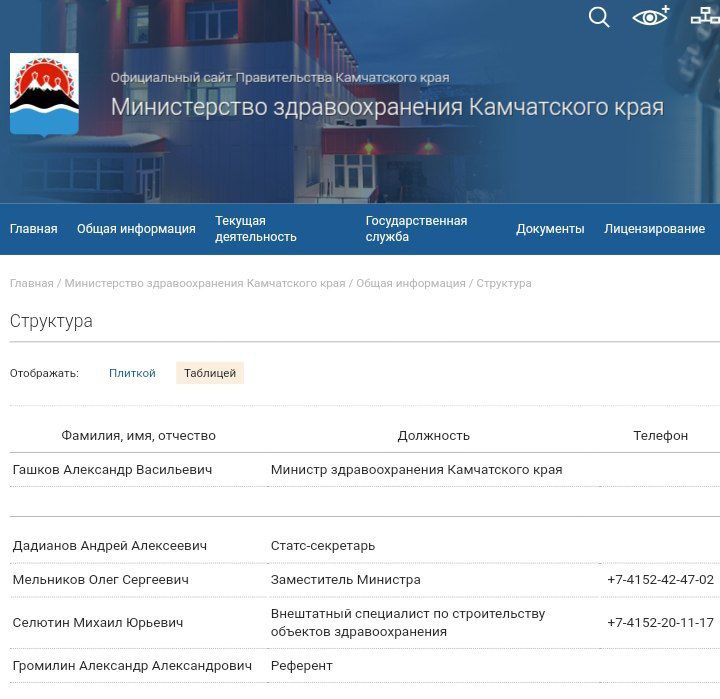Click the Общая информация breadcrumb link
Screen dimensions: 720x699
[x=410, y=283]
